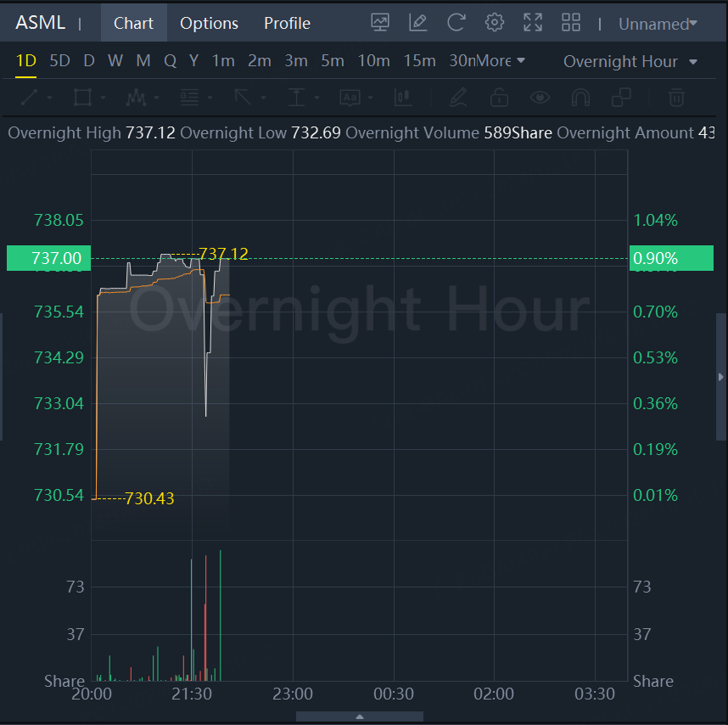
Task: Select the 3m interval
Action: (x=296, y=61)
